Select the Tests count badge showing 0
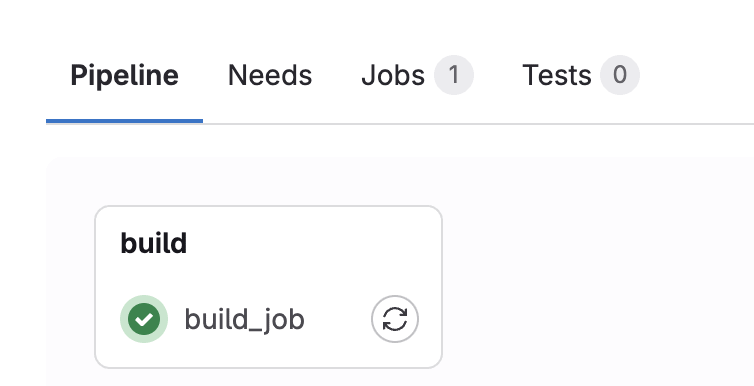754x386 pixels. coord(619,75)
